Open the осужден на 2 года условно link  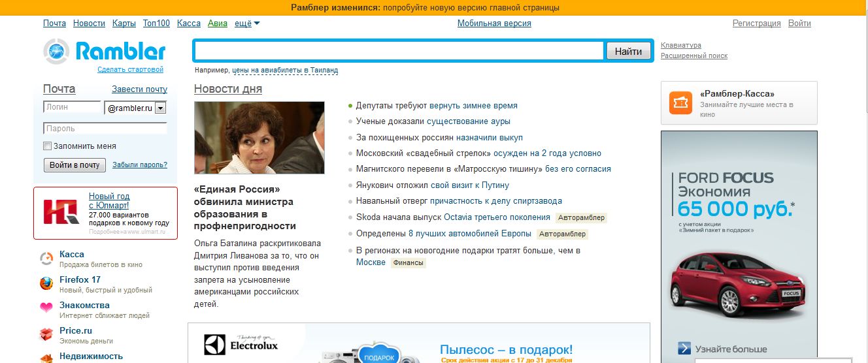(547, 153)
